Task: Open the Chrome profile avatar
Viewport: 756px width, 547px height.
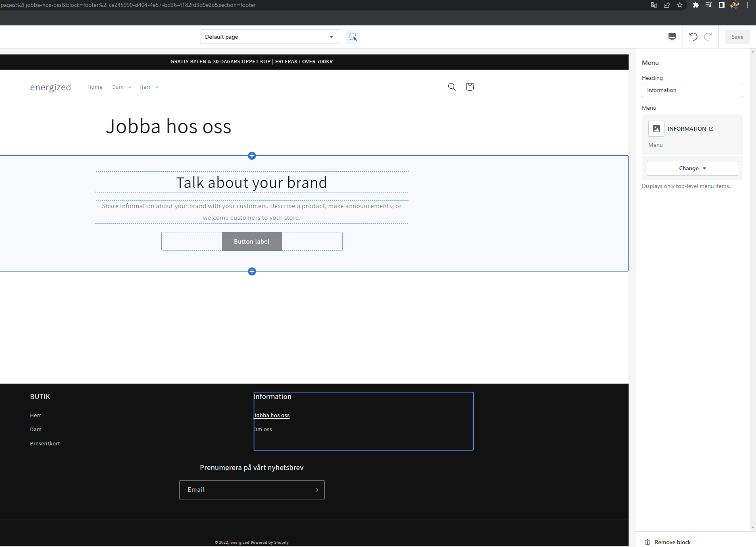Action: [x=735, y=5]
